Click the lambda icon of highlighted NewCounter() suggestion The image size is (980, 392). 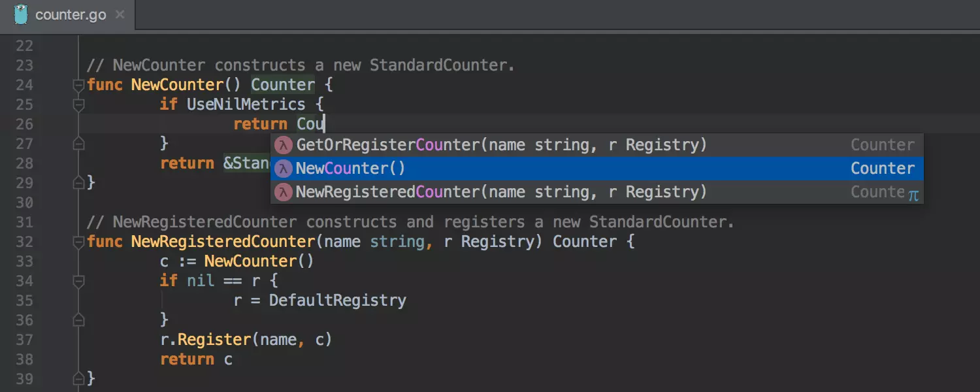point(284,169)
